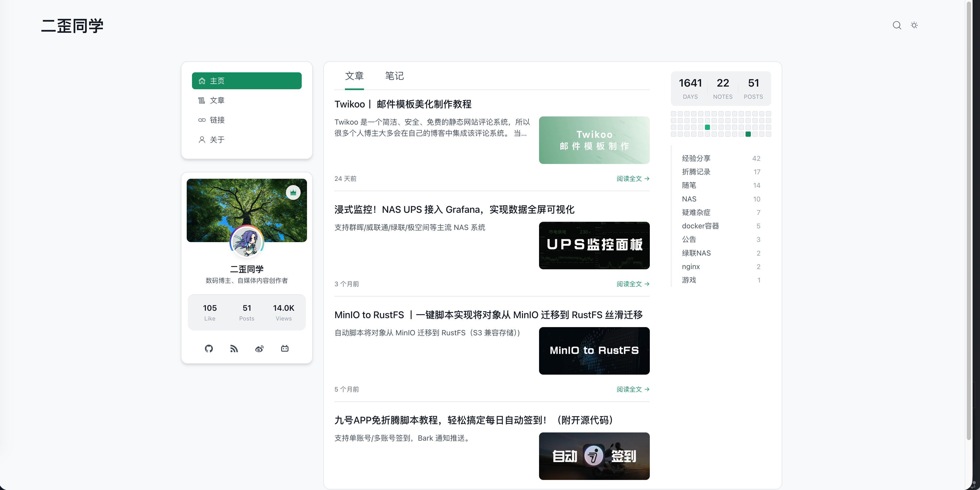Click the RSS feed icon
This screenshot has width=980, height=490.
point(234,348)
